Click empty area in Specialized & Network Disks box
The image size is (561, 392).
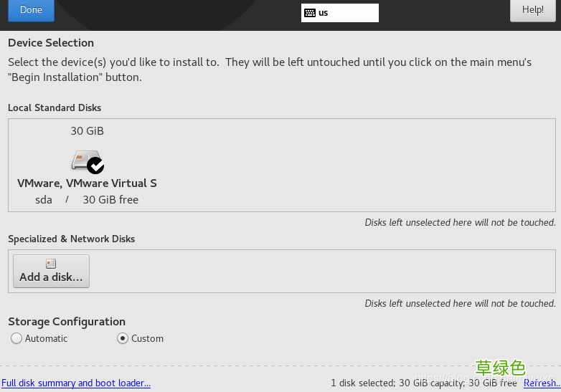click(322, 271)
